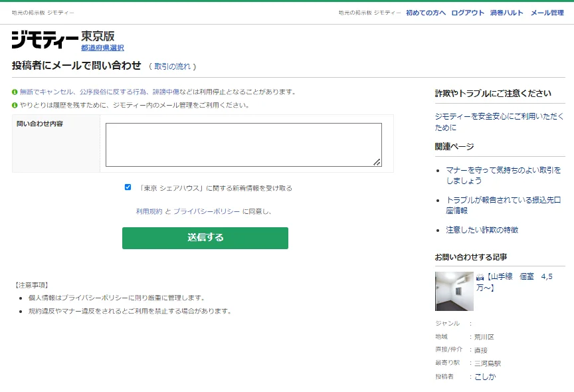
Task: Toggle the 東京 シェアハウス 新着情報 checkbox
Action: point(128,187)
